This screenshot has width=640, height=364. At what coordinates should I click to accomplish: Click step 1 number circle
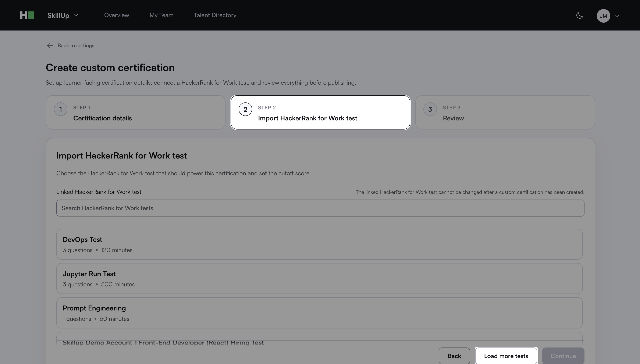60,109
